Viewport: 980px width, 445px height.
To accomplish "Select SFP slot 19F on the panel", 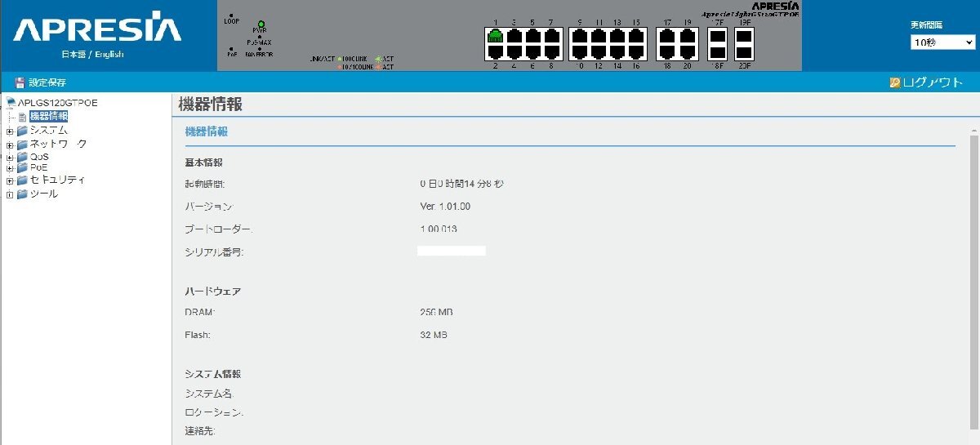I will click(x=744, y=36).
